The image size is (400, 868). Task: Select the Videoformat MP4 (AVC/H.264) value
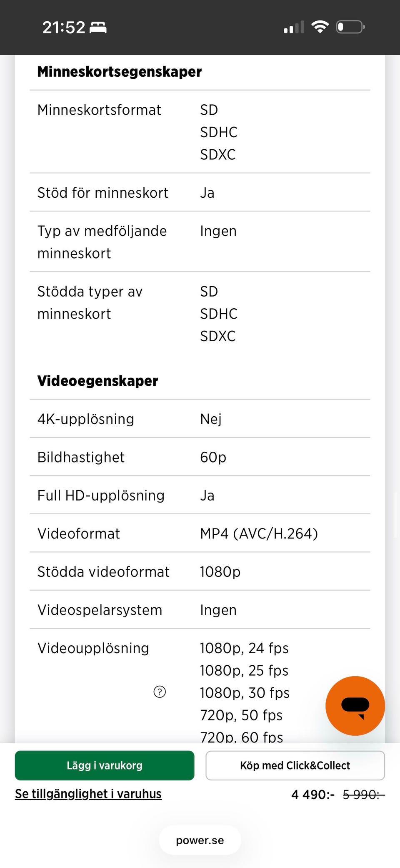pyautogui.click(x=259, y=533)
